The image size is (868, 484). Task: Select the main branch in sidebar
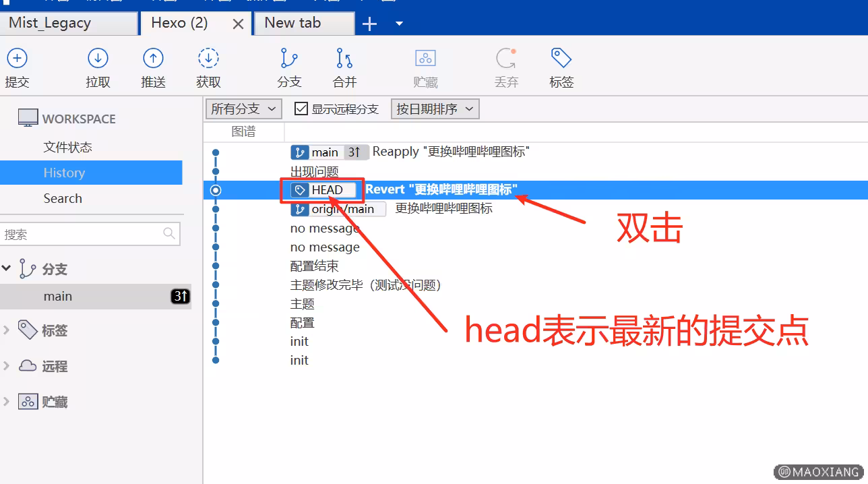click(x=58, y=297)
